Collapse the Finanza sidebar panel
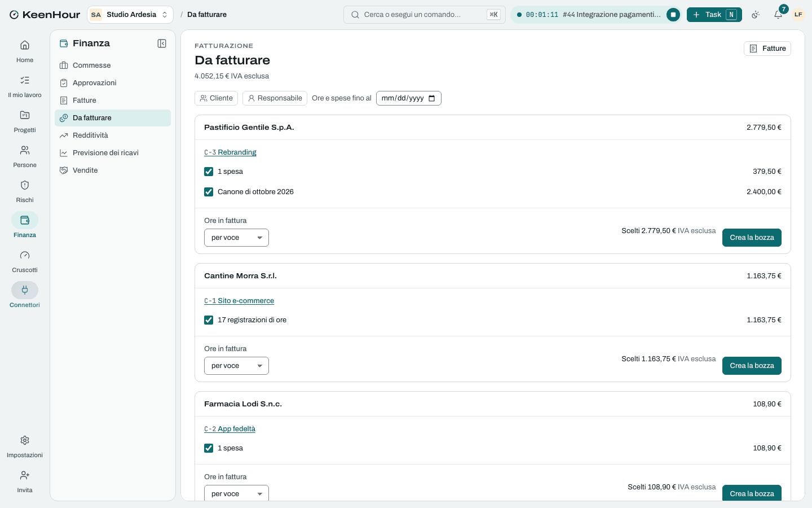The height and width of the screenshot is (508, 812). pos(162,43)
